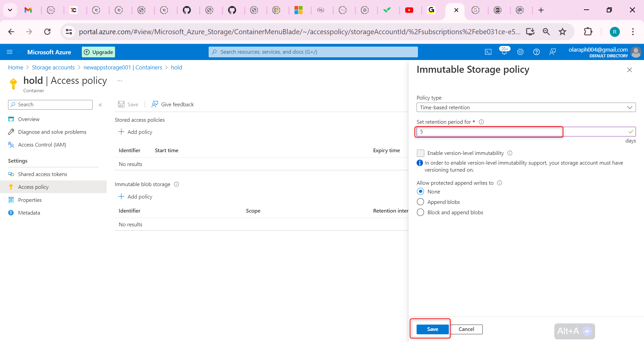Go forward in the browser
Screen dimensions: 644x342
click(x=29, y=32)
